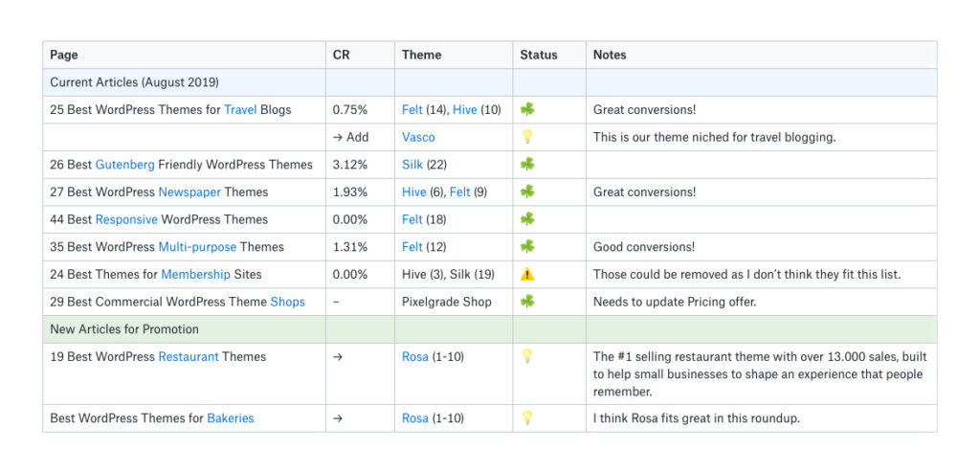This screenshot has height=474, width=980.
Task: Open the Silk link in Gutenberg row
Action: tap(412, 165)
